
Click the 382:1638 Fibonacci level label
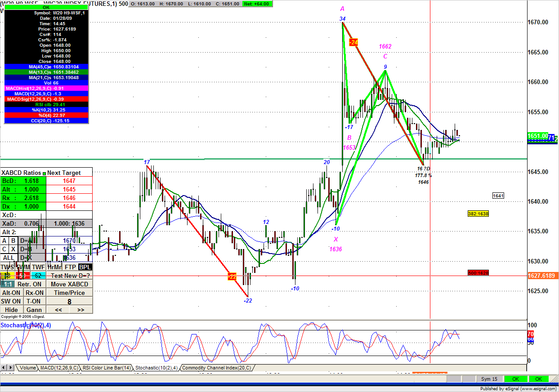478,214
